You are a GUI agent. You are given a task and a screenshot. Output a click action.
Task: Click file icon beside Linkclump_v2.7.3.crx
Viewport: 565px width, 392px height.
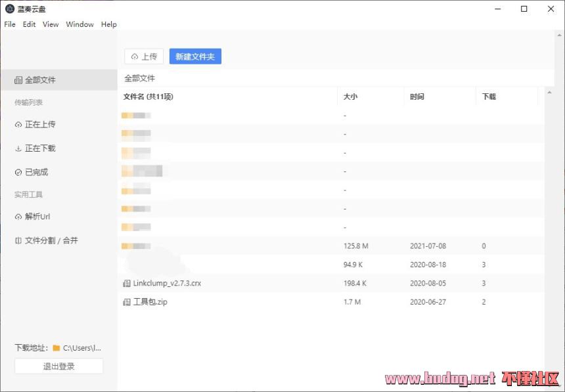[127, 284]
